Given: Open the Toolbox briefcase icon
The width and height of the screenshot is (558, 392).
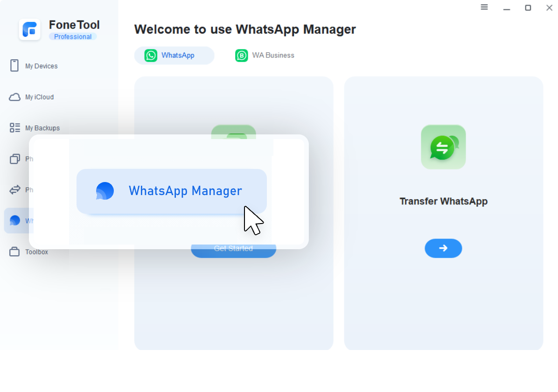Looking at the screenshot, I should (15, 252).
